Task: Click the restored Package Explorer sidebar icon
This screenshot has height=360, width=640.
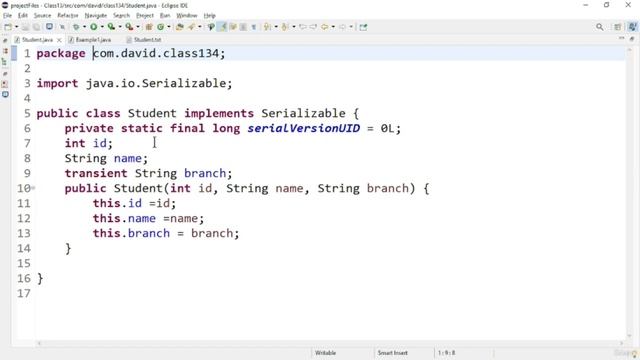Action: (5, 51)
